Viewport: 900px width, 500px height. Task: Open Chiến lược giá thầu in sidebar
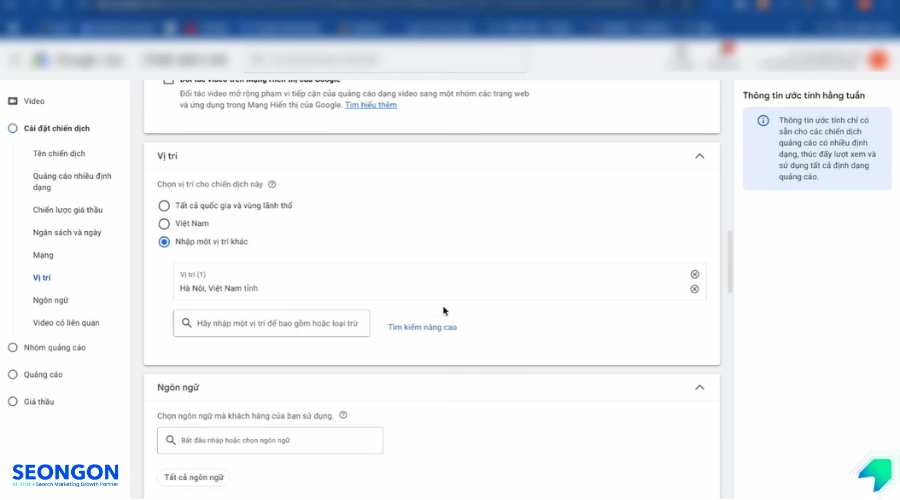click(68, 210)
